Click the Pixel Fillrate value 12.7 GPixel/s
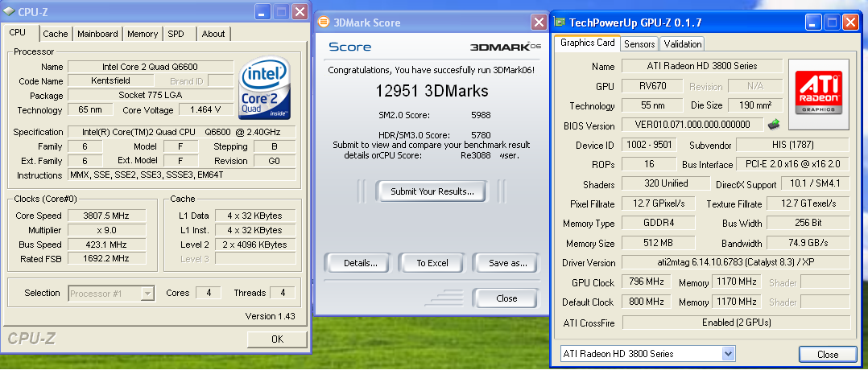 pos(658,203)
